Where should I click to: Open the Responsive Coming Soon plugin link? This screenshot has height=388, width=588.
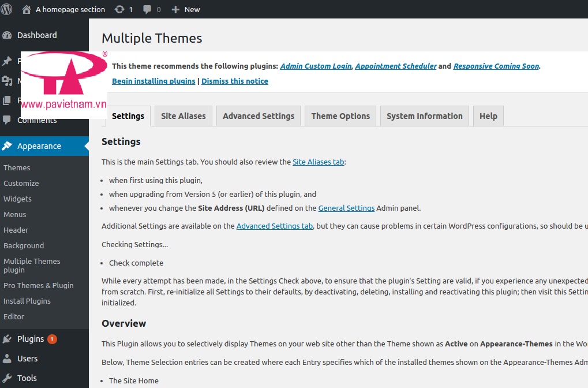[496, 66]
